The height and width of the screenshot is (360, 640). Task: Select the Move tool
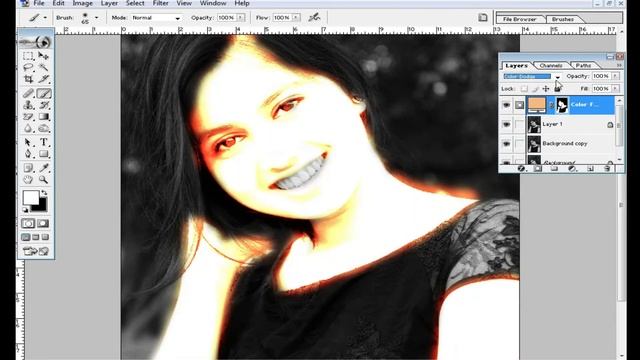pos(43,56)
